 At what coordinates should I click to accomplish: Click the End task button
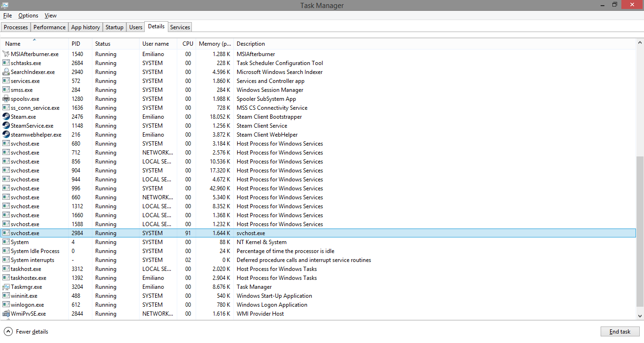point(620,331)
